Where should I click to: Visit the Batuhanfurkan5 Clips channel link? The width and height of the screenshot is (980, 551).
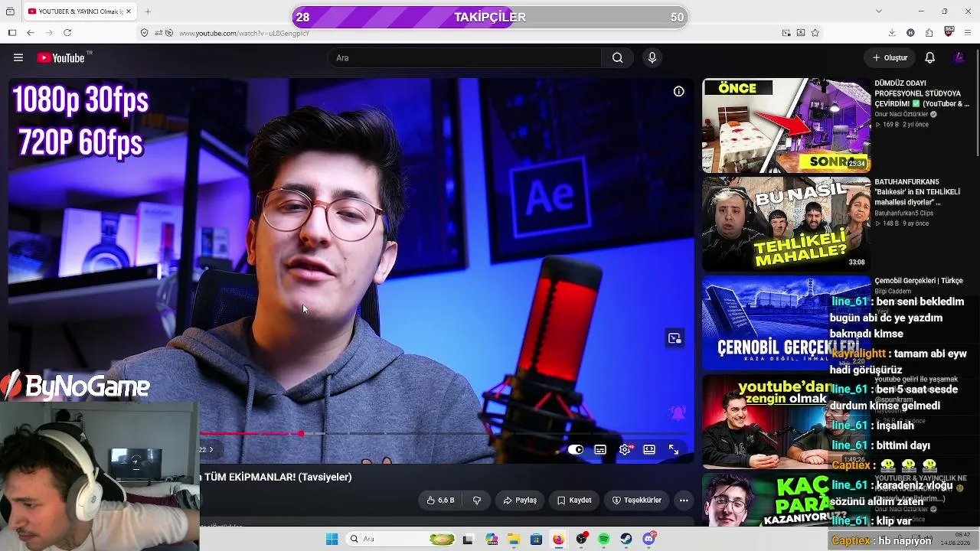point(904,213)
